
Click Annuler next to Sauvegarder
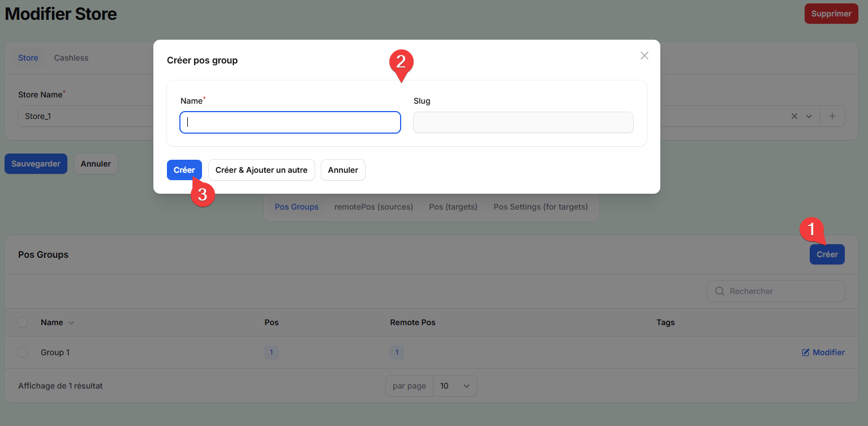(96, 164)
